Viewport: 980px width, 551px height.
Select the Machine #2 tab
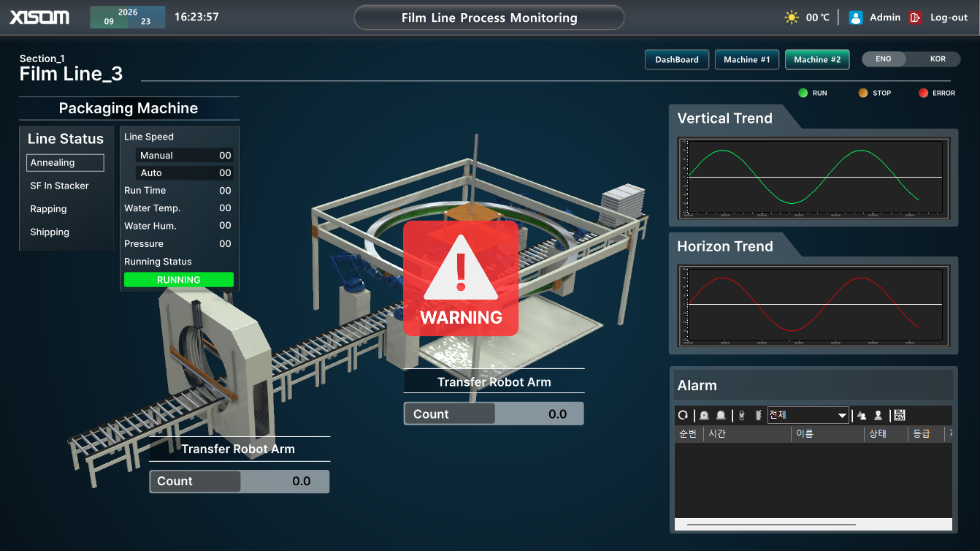coord(817,59)
